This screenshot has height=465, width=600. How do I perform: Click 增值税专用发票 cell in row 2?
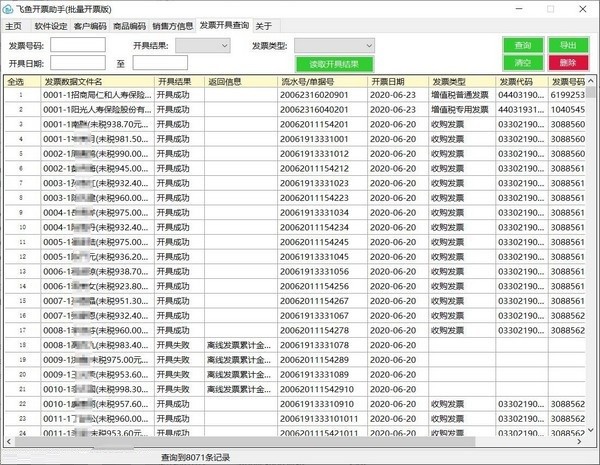(x=460, y=110)
